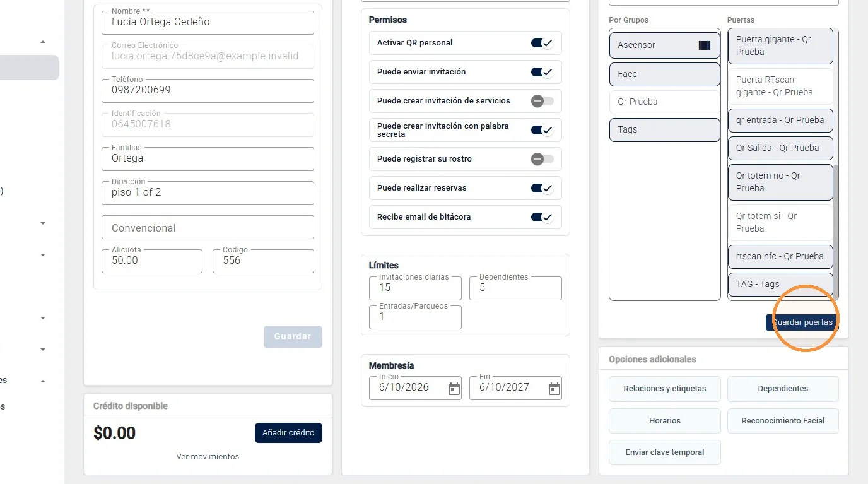Select the Face group

665,74
